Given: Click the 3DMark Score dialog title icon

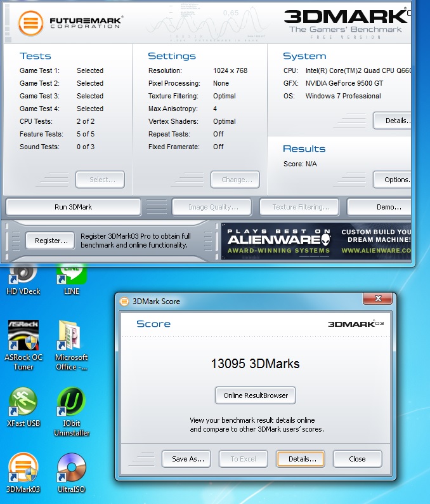Looking at the screenshot, I should (124, 302).
